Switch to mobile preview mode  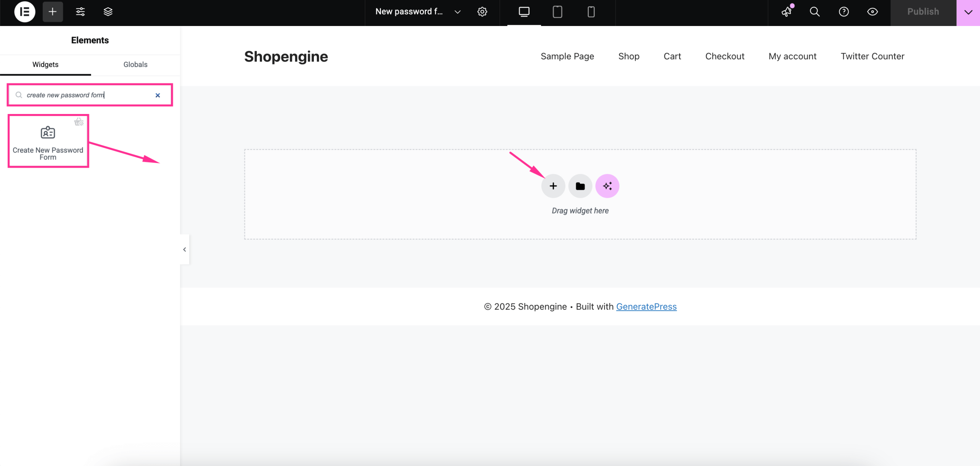591,12
